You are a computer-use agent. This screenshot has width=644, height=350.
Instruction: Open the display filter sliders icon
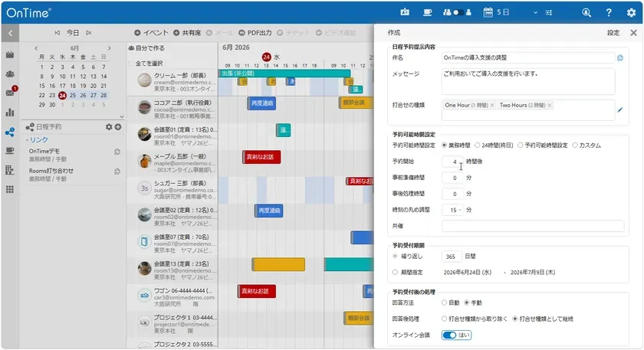click(549, 13)
